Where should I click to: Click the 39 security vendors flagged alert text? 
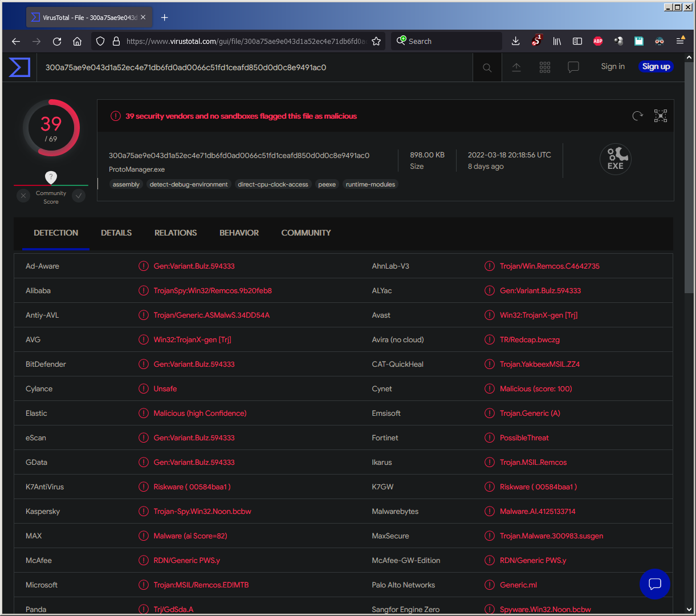241,116
